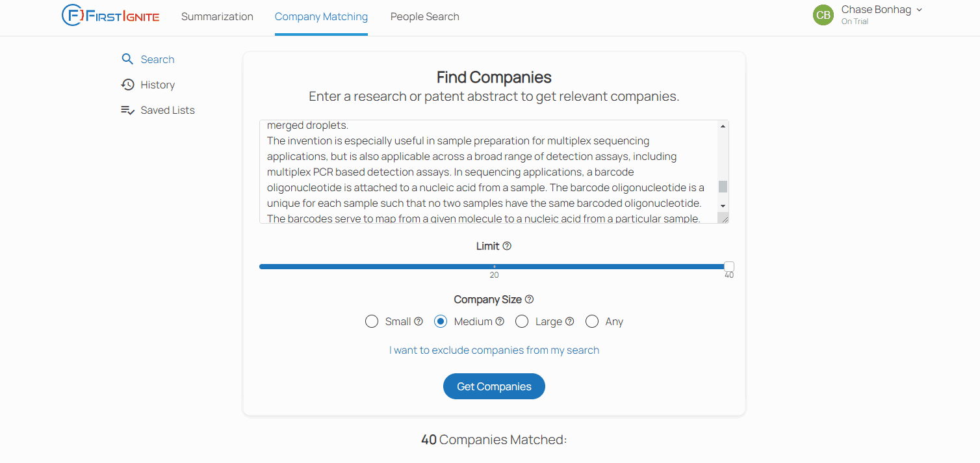Select the Large company size option
Screen dimensions: 980x463
point(522,321)
